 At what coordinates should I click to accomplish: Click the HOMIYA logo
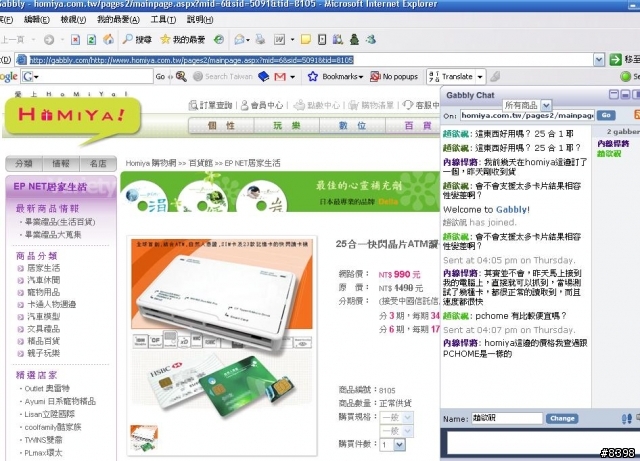(x=72, y=115)
